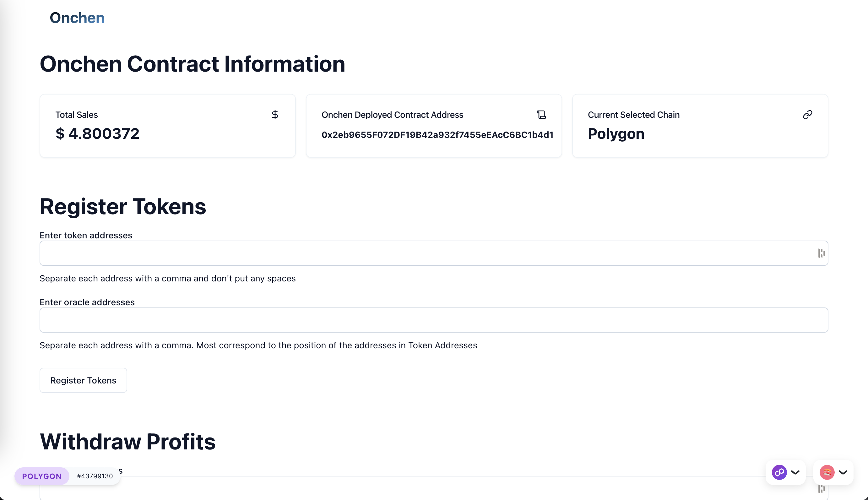Click password manager icon in token addresses field
The image size is (868, 500).
coord(821,253)
